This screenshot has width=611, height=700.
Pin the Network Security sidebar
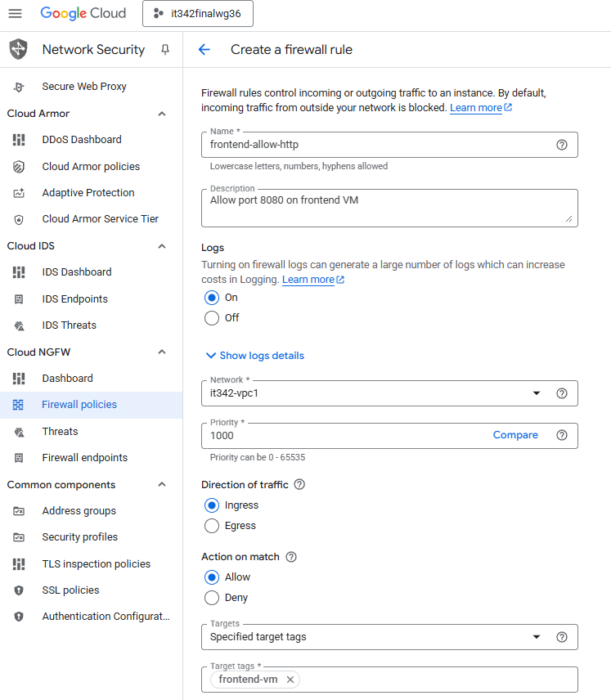[x=164, y=50]
